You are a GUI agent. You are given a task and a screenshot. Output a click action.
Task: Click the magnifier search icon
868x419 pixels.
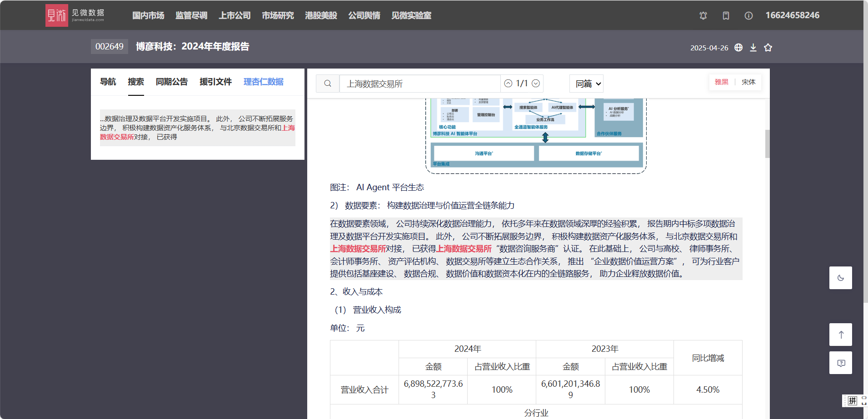pyautogui.click(x=328, y=84)
